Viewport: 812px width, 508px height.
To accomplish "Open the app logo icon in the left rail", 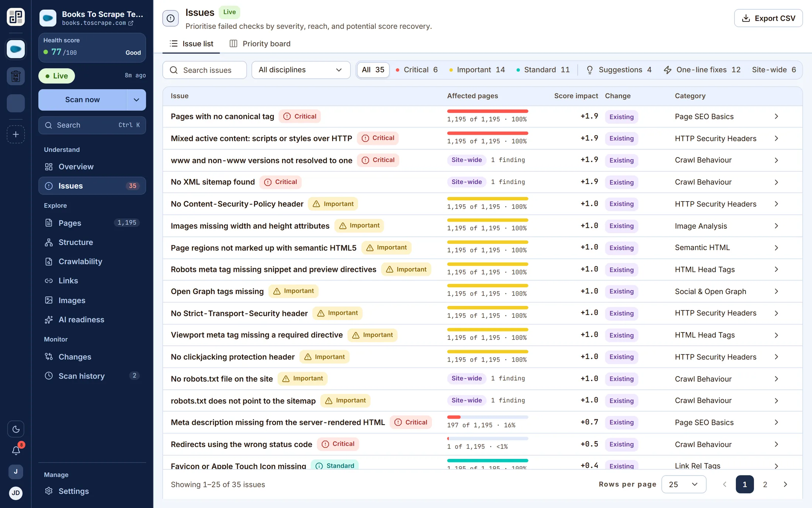I will pos(16,17).
